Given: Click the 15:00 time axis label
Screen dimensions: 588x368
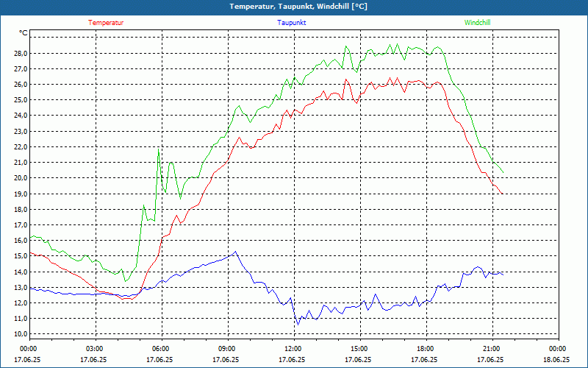Looking at the screenshot, I should click(360, 349).
